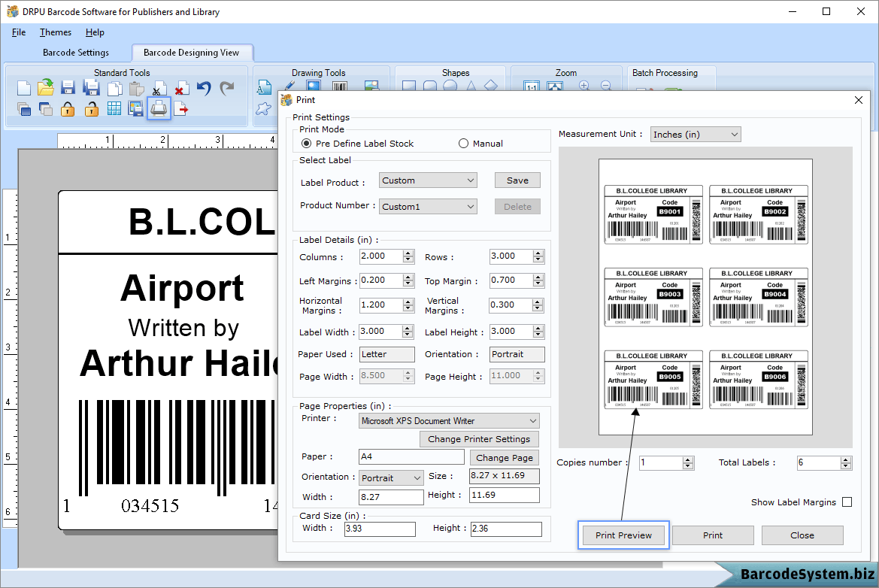Click the Change Printer Settings button
The width and height of the screenshot is (879, 588).
tap(479, 439)
